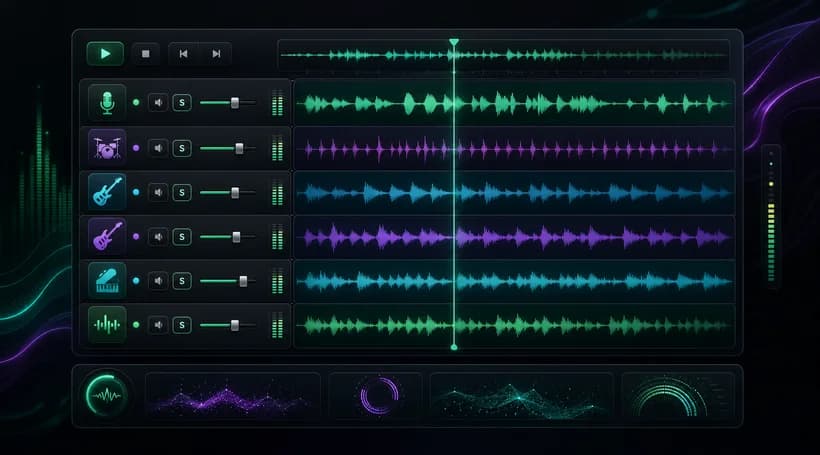820x455 pixels.
Task: Mute the microphone vocal track
Action: click(x=158, y=103)
